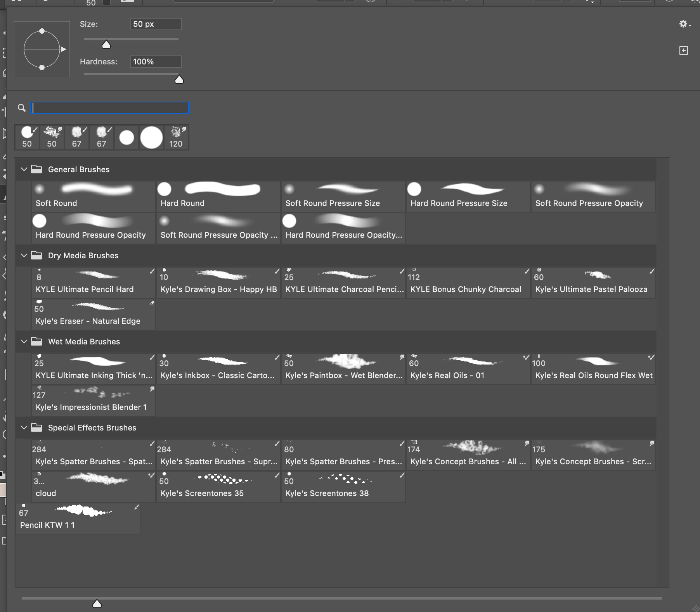Select KYLE Ultimate Pencil Hard brush
Screen dimensions: 700x612
(x=92, y=282)
